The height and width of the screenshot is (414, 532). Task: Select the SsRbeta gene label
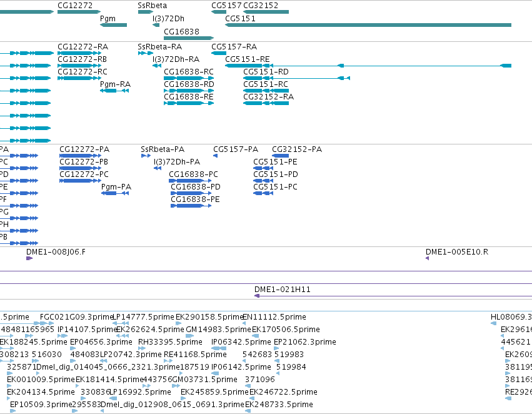coord(153,6)
